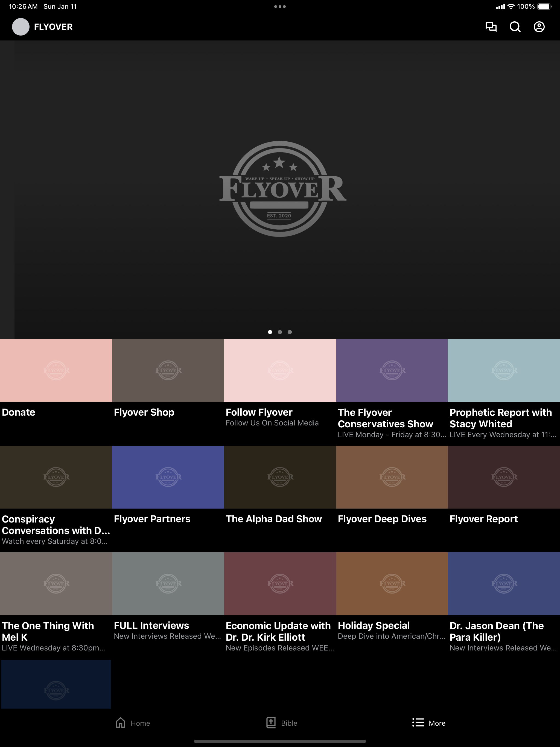
Task: Tap 'Deep Dive into American/Chr...' subtitle
Action: [x=392, y=636]
